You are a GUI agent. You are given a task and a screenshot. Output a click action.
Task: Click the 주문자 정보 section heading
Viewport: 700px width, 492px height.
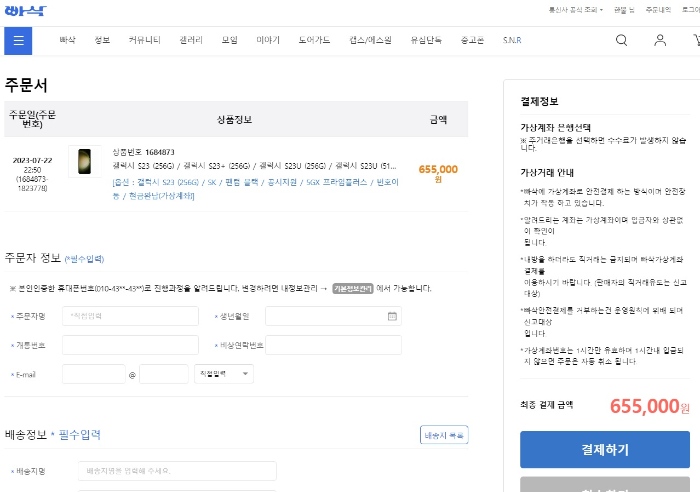(x=33, y=258)
